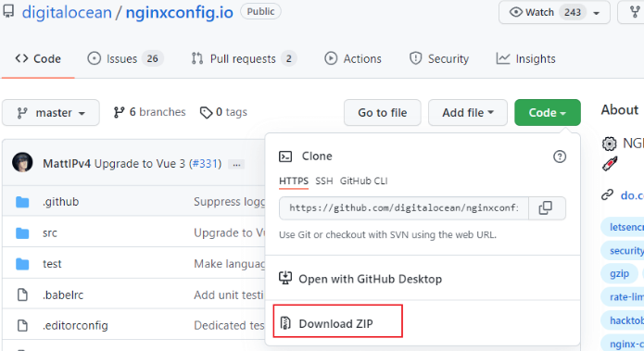The width and height of the screenshot is (644, 351).
Task: Click the Issues count badge 26
Action: click(x=152, y=58)
